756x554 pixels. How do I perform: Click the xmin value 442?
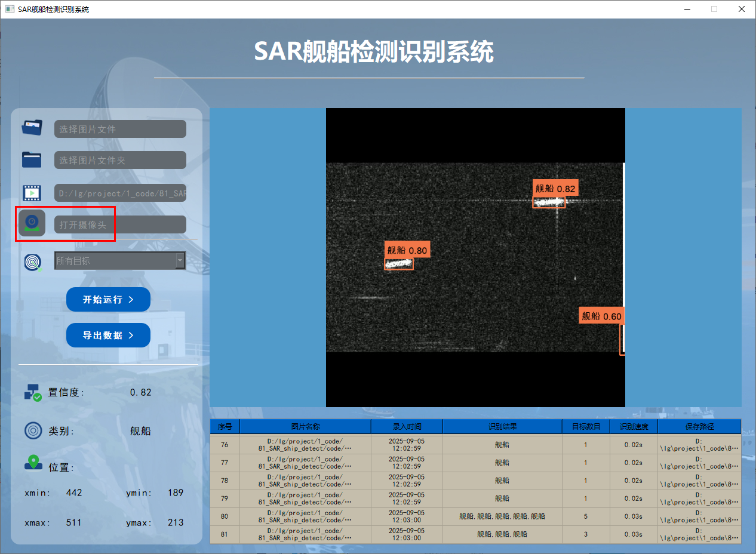[74, 493]
